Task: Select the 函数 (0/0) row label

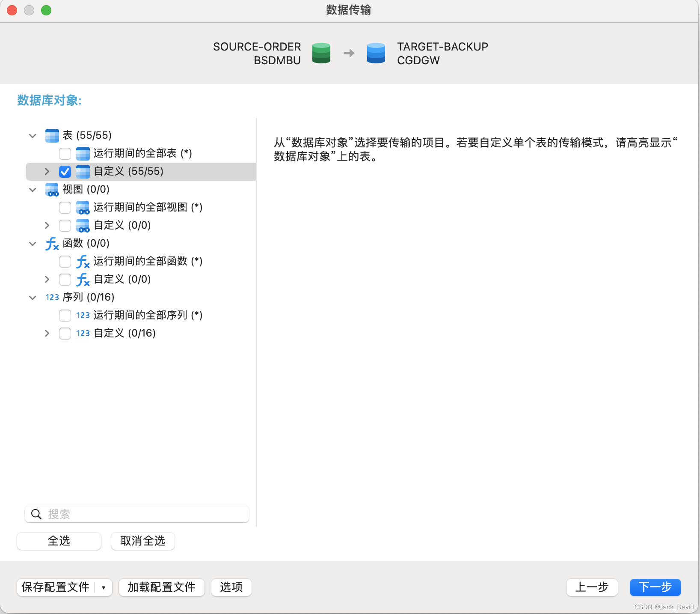Action: [x=86, y=243]
